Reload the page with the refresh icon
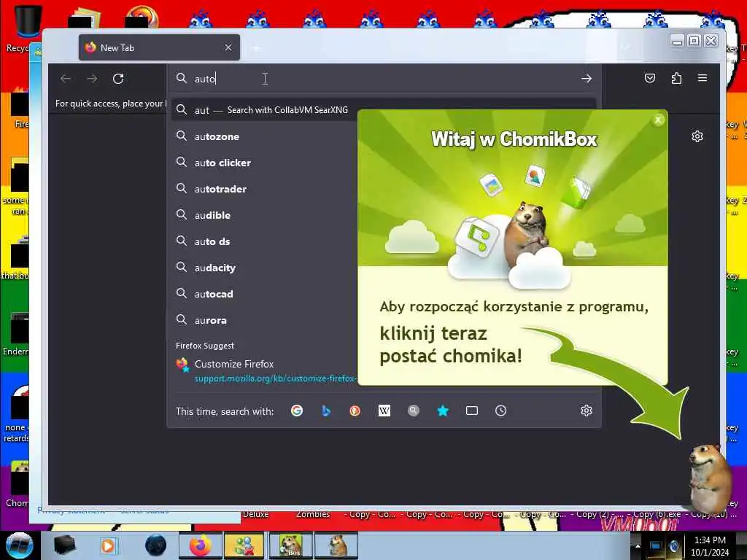Image resolution: width=747 pixels, height=560 pixels. click(x=118, y=79)
